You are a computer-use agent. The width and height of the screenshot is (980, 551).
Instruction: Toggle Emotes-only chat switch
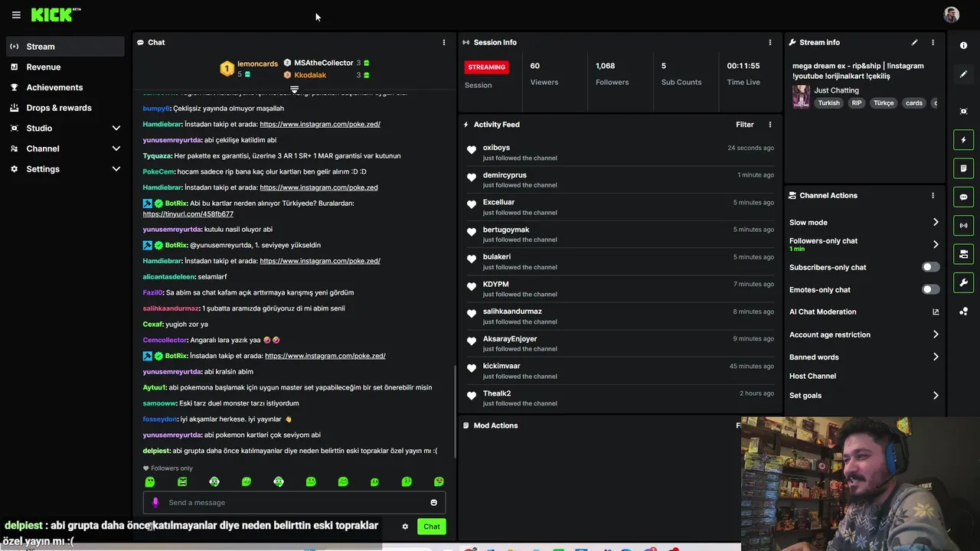tap(930, 289)
